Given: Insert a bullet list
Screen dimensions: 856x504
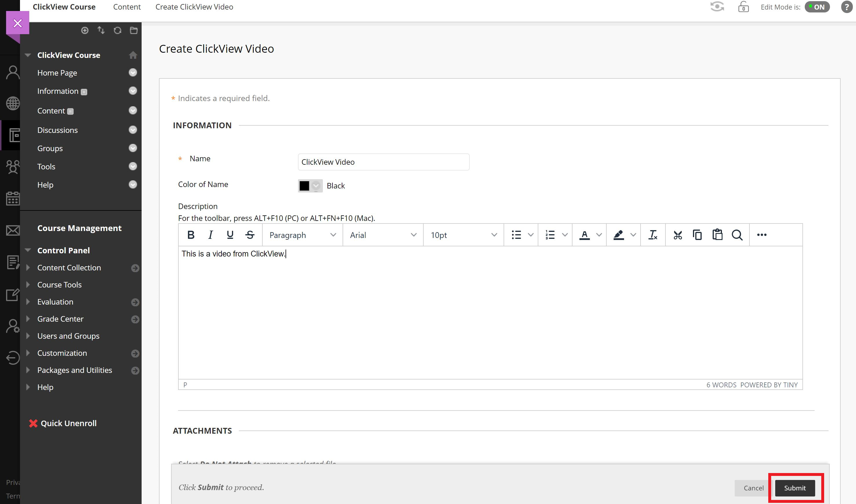Looking at the screenshot, I should tap(516, 235).
